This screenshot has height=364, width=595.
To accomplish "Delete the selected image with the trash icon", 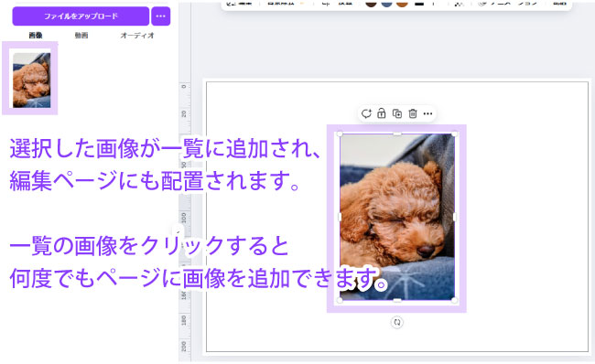I will pos(413,113).
